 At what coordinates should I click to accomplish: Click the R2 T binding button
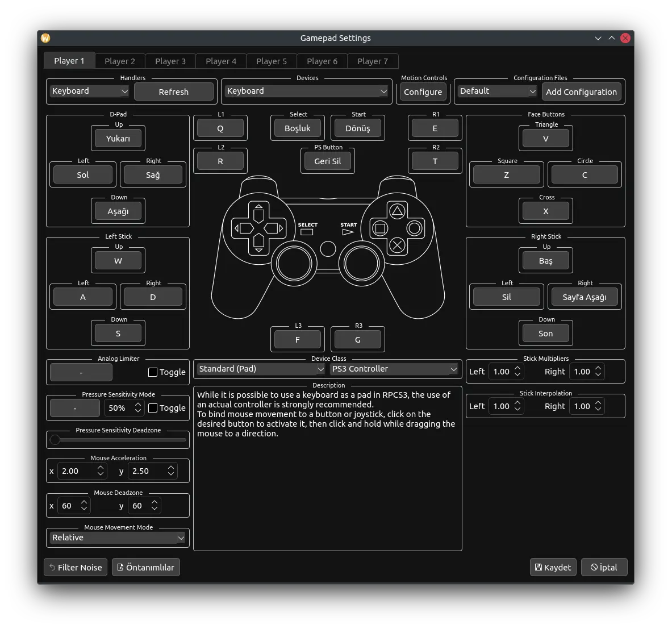tap(435, 161)
